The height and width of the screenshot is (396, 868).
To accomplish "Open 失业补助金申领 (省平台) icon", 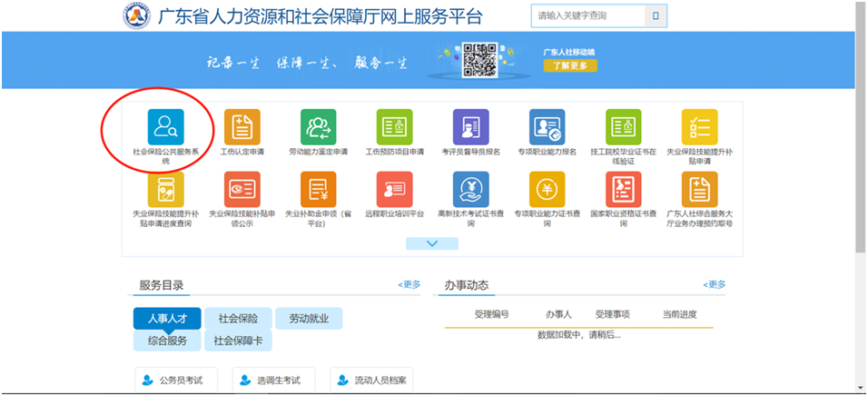I will point(318,189).
